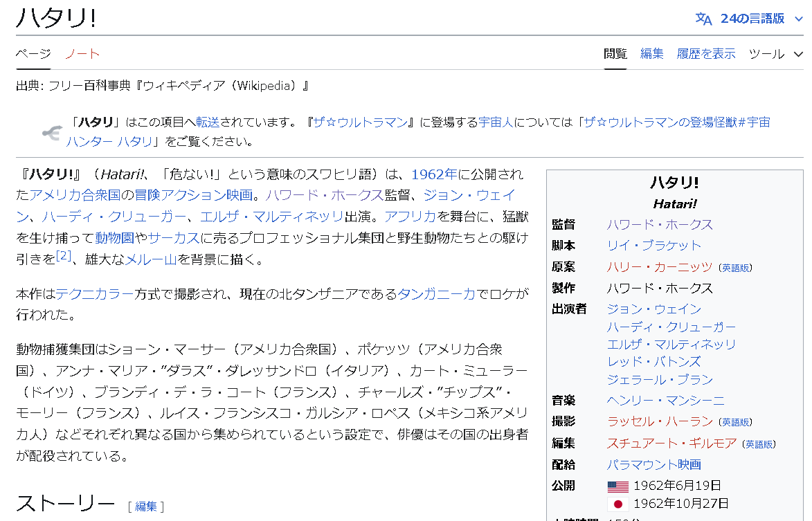The image size is (812, 521).
Task: Open ハーディ・クリューガー link in intro paragraph
Action: (114, 217)
